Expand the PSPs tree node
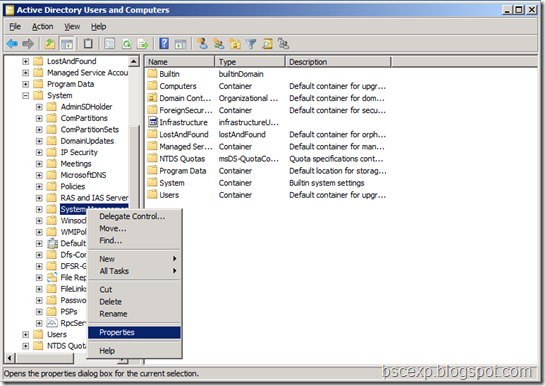545x386 pixels. click(x=39, y=311)
